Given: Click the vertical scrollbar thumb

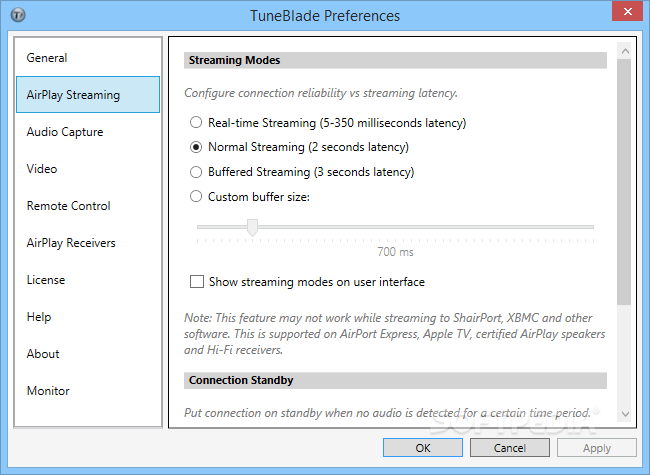Looking at the screenshot, I should pyautogui.click(x=624, y=182).
